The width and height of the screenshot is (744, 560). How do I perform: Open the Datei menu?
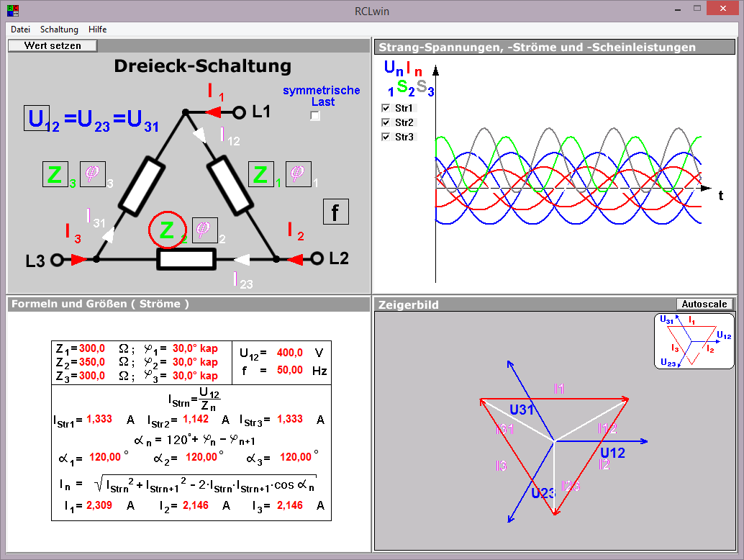pyautogui.click(x=20, y=30)
